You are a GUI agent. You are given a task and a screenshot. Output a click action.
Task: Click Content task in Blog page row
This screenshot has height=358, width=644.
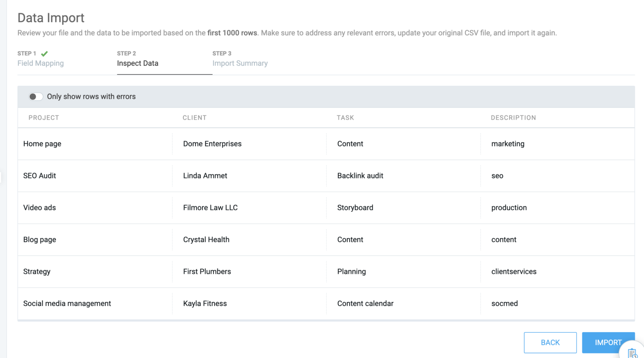403,240
